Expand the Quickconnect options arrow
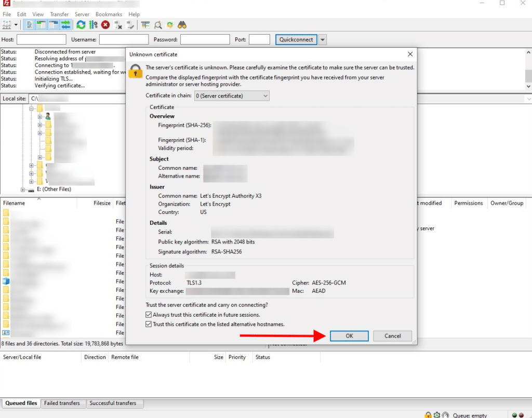532x418 pixels. [323, 39]
